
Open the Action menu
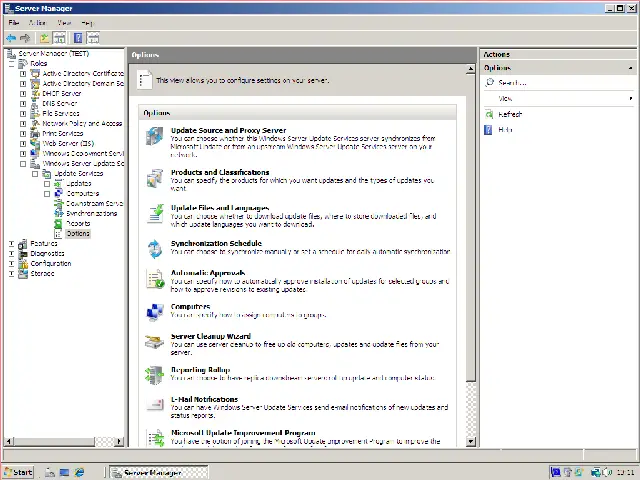(37, 22)
